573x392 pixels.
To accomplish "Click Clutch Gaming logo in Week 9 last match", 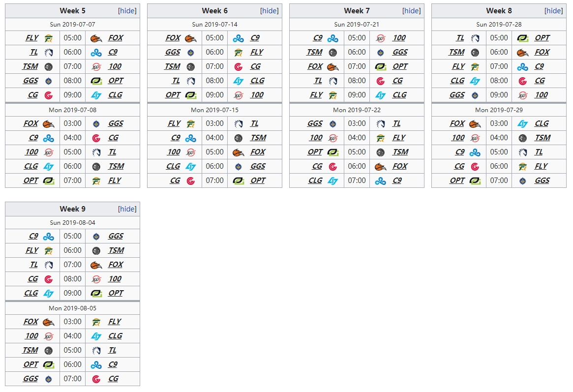I will pyautogui.click(x=96, y=379).
